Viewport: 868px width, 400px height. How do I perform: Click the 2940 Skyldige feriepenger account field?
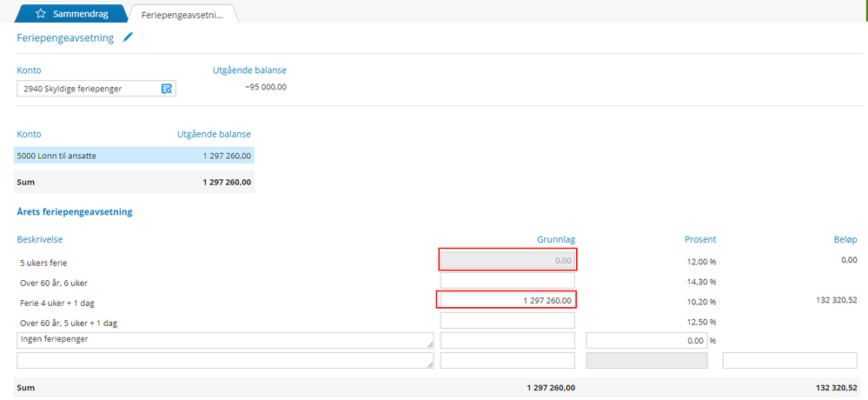pos(96,88)
